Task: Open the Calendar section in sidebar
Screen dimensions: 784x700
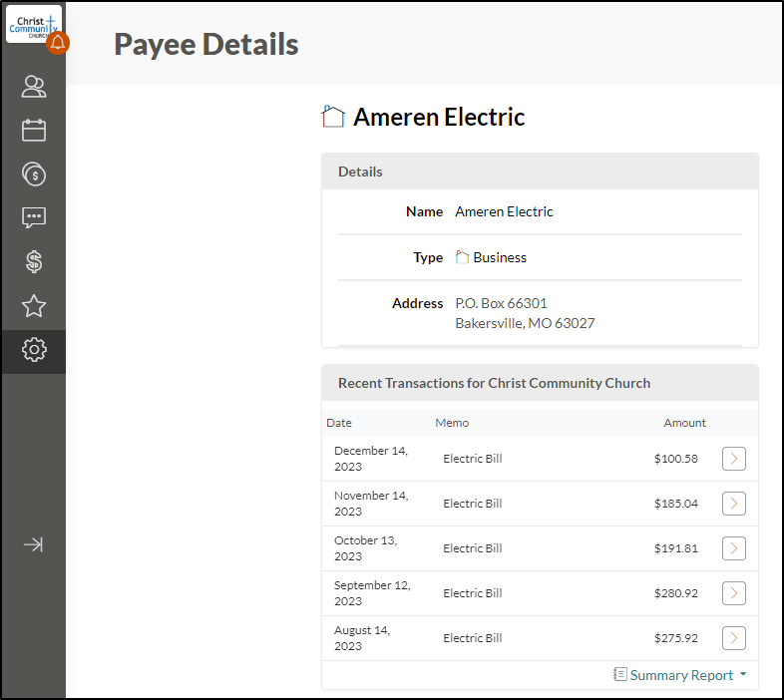Action: pyautogui.click(x=34, y=130)
